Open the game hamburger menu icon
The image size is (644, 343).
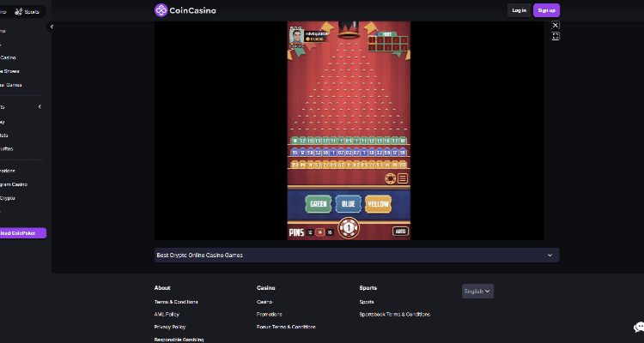click(x=403, y=178)
